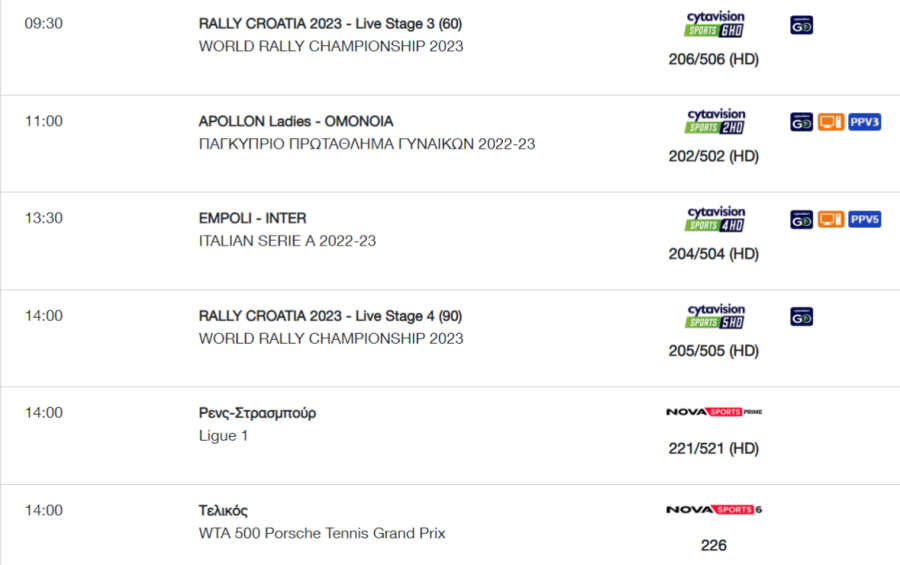
Task: Click the PPV3 badge
Action: tap(864, 122)
